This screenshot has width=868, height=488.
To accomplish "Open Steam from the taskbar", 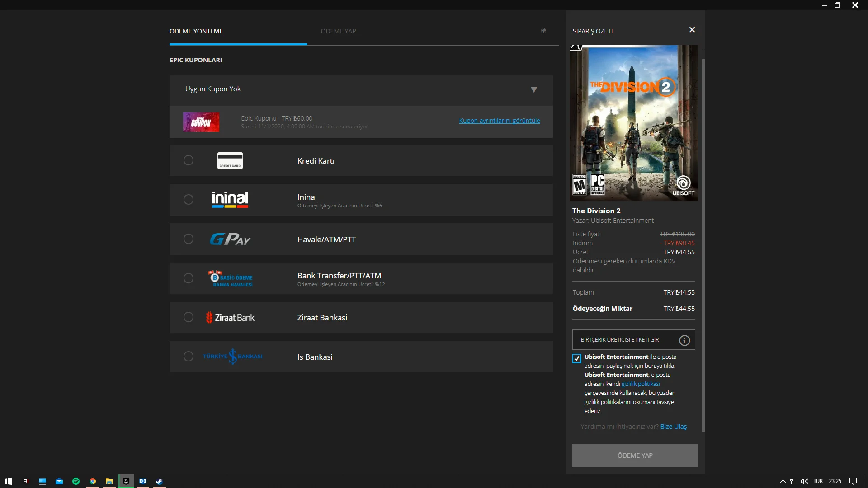I will pos(159,481).
